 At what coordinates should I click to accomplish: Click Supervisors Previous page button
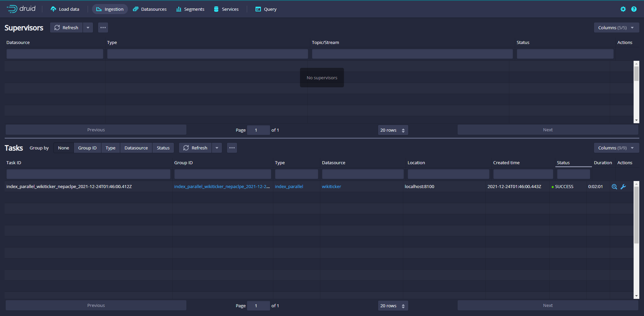point(96,130)
